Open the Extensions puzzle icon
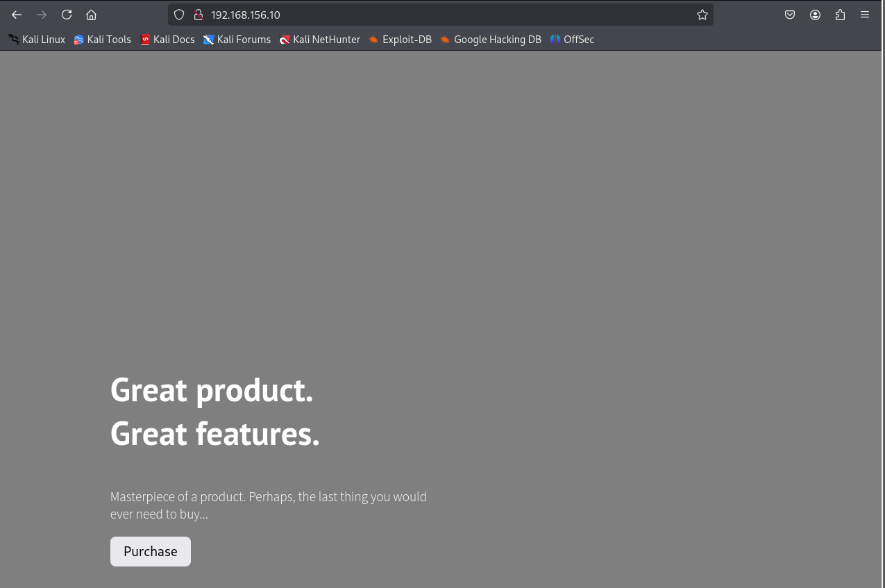This screenshot has height=588, width=885. 840,15
